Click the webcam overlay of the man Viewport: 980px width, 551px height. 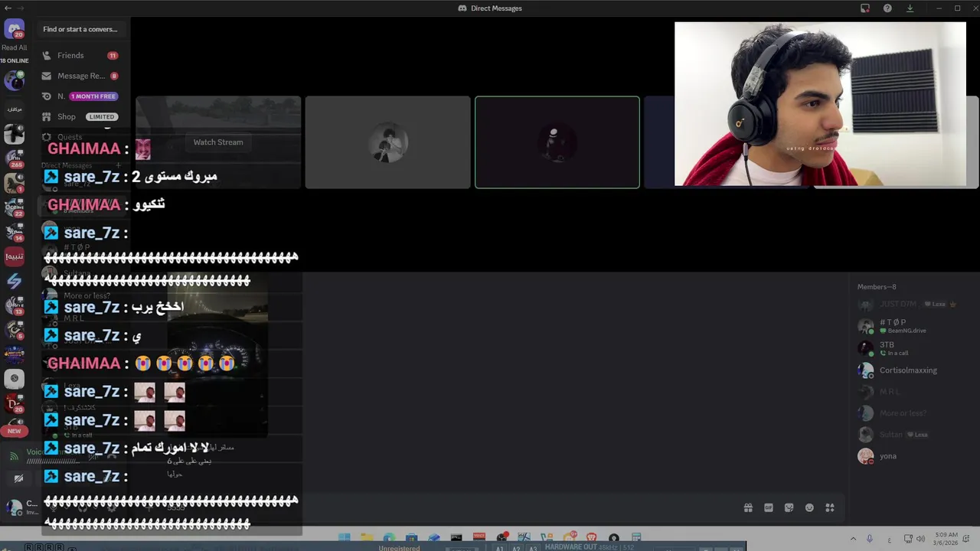coord(820,103)
